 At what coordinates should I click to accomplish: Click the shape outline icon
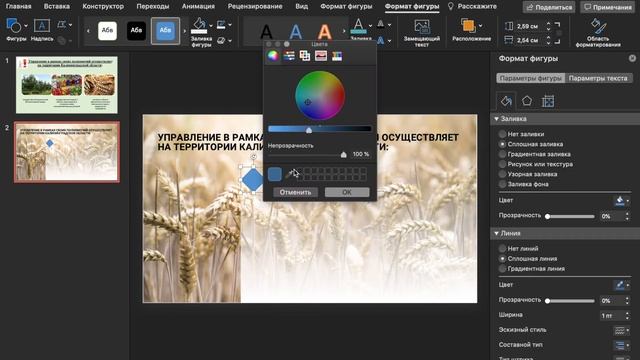[221, 25]
